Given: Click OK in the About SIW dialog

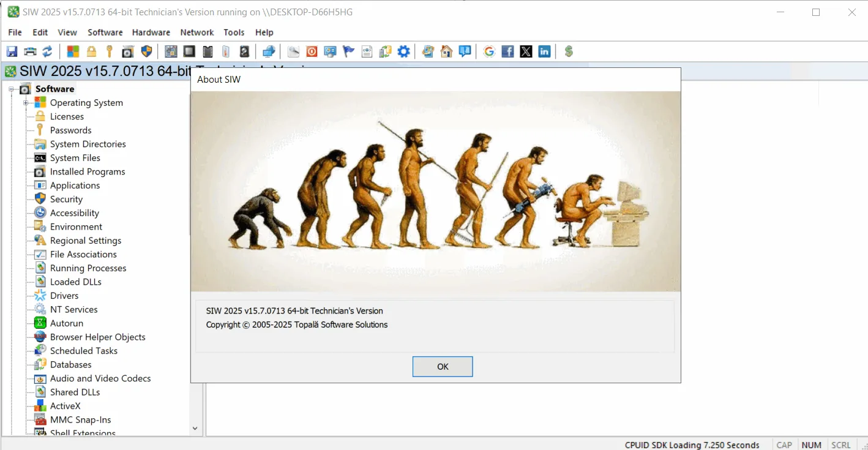Looking at the screenshot, I should (x=443, y=367).
